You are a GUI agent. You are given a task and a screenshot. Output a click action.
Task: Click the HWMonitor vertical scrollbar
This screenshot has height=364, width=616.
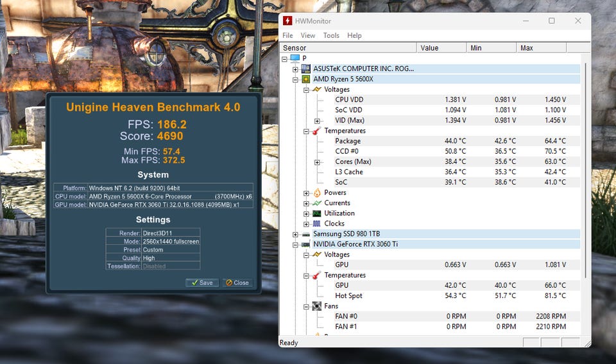[585, 170]
